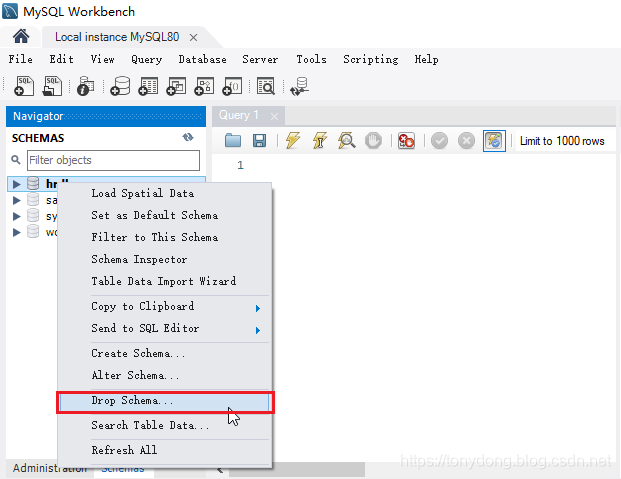Screen dimensions: 621x479
Task: Close the Local instance MySQL80 tab
Action: tap(193, 38)
